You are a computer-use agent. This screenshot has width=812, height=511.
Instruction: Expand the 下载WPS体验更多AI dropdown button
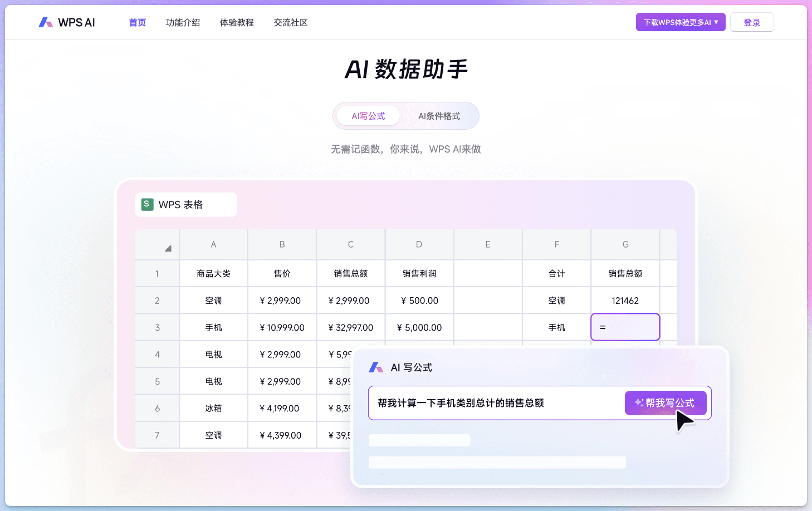coord(681,22)
